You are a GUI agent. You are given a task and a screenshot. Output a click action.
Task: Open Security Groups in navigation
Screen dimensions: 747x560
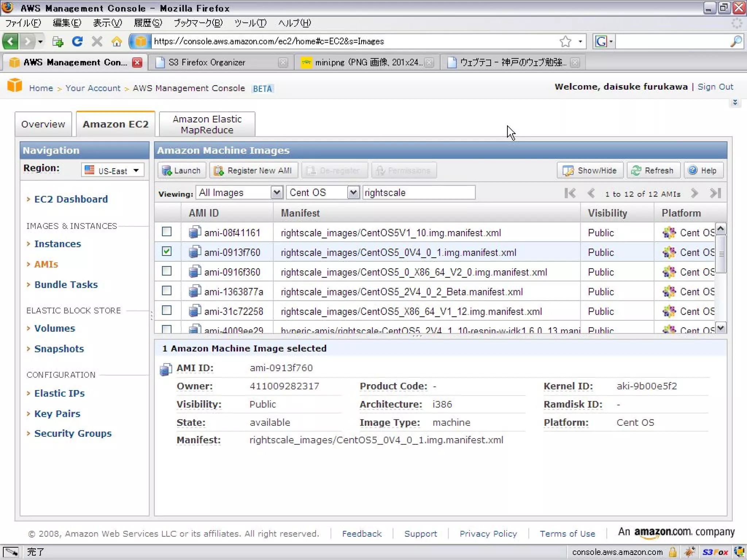pyautogui.click(x=73, y=433)
